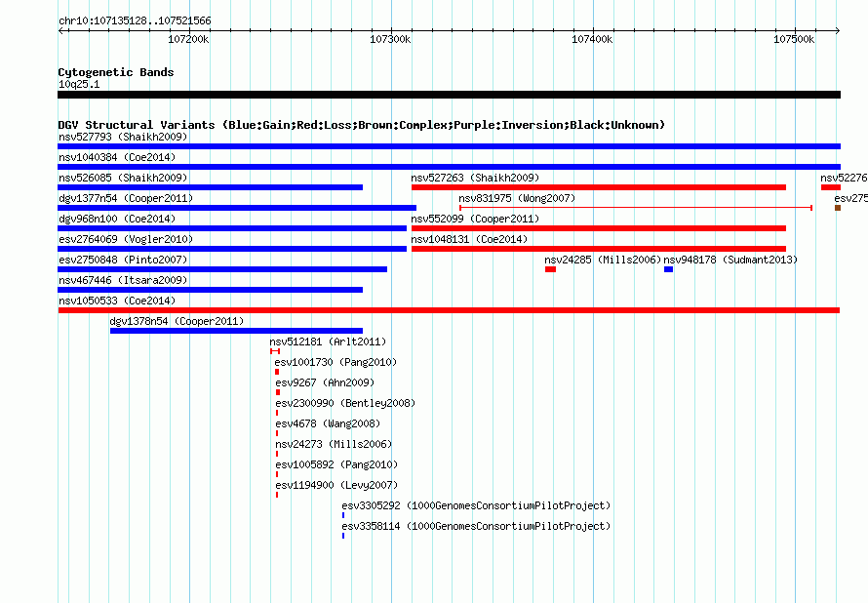
Task: Click the Cytogenetic Bands track title
Action: (x=116, y=72)
